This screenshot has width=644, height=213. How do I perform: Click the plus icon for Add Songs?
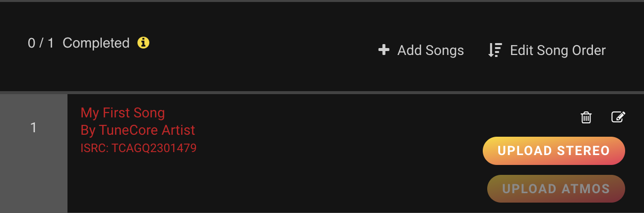click(384, 50)
